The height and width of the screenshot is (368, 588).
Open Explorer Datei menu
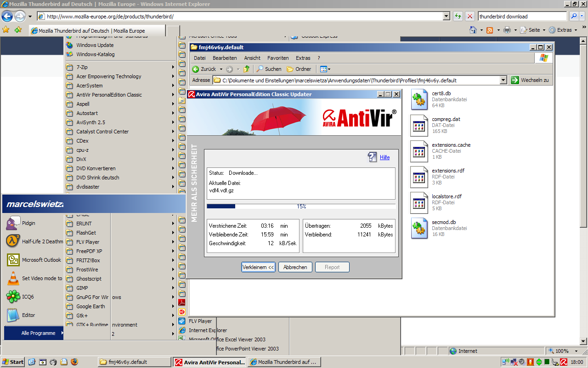click(200, 58)
